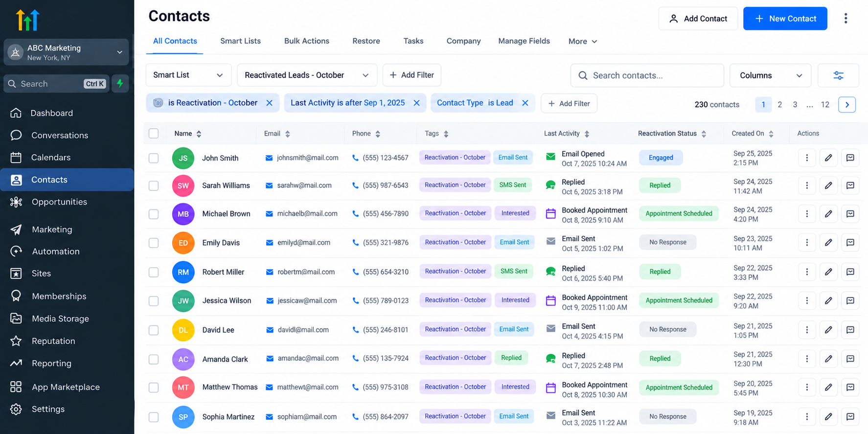The height and width of the screenshot is (434, 868).
Task: Expand the More tab menu
Action: tap(583, 42)
